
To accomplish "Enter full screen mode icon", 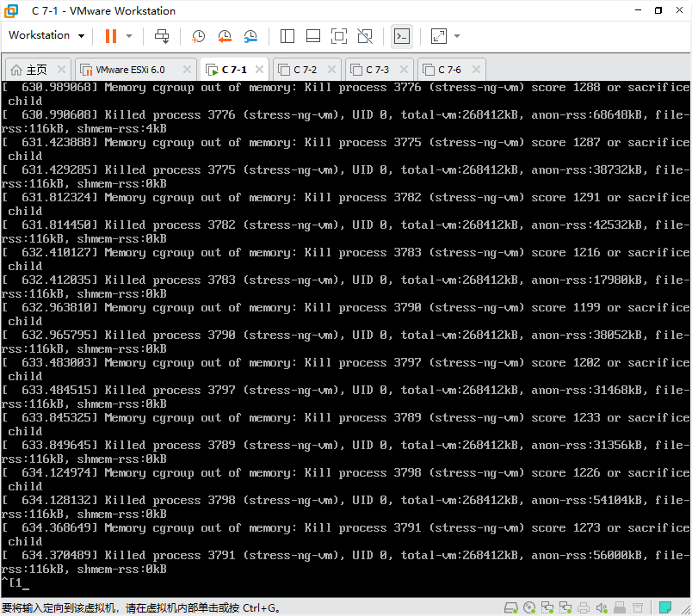I will (x=339, y=36).
